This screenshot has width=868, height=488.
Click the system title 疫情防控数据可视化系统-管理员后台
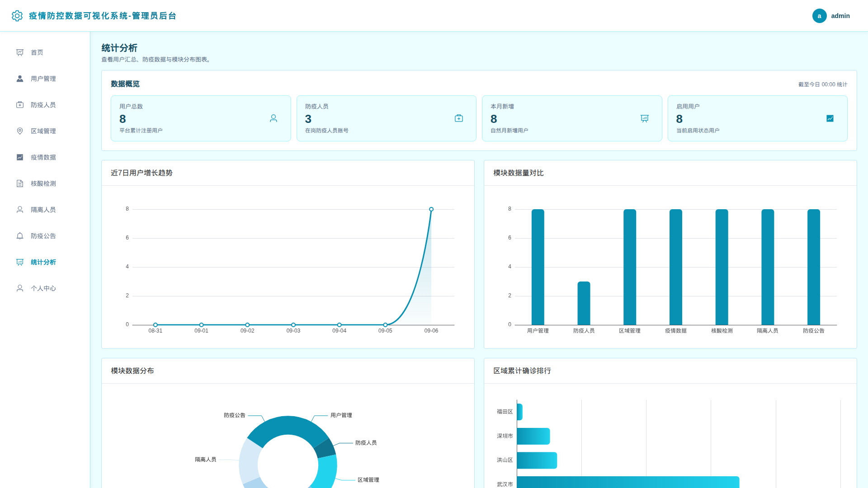point(103,16)
